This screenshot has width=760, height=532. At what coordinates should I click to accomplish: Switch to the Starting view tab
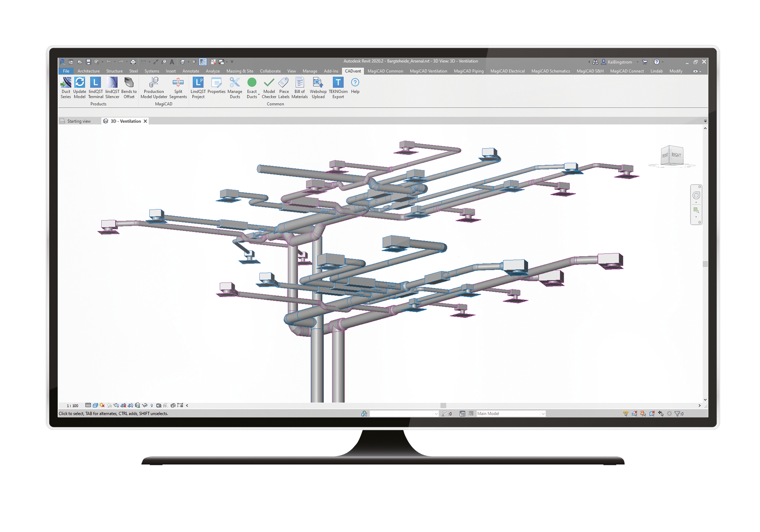point(78,121)
